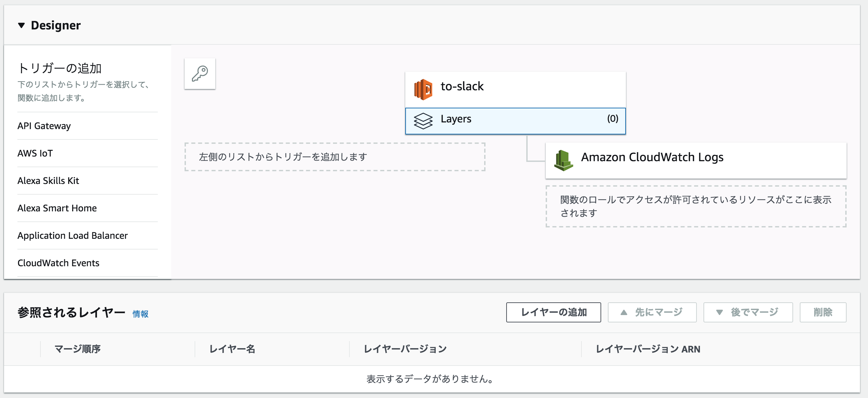The height and width of the screenshot is (398, 868).
Task: Select CloudWatch Events trigger
Action: (x=58, y=263)
